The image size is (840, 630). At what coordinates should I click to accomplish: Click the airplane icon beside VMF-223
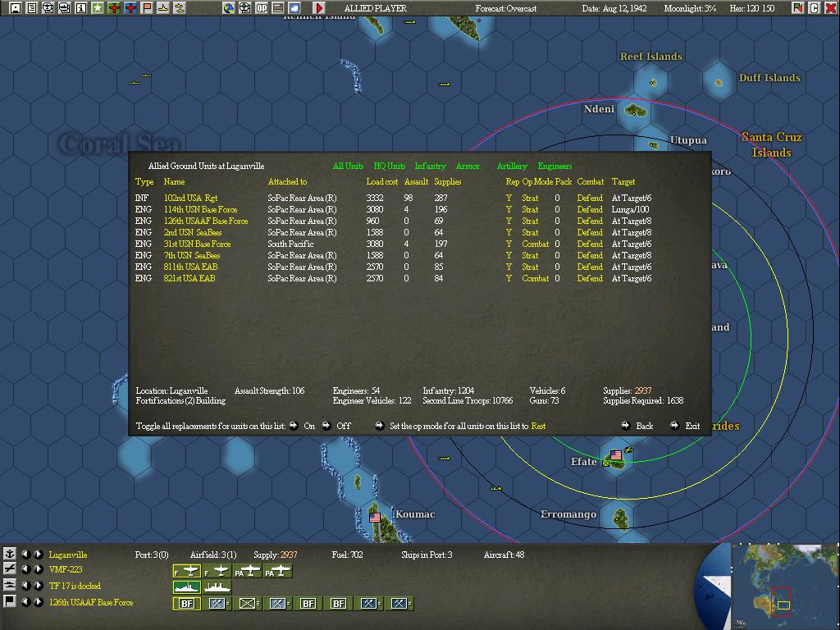point(10,569)
